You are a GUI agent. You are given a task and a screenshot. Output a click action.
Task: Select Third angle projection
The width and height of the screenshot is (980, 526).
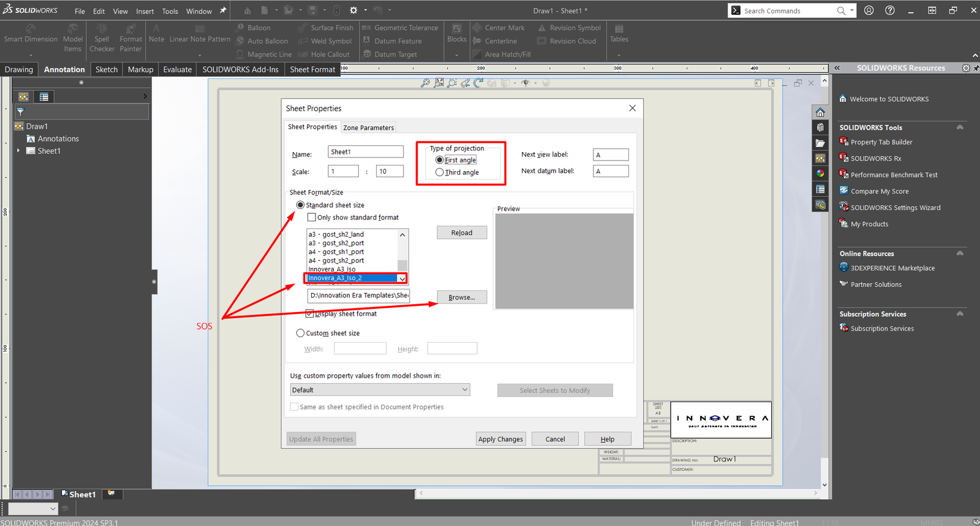(x=440, y=172)
